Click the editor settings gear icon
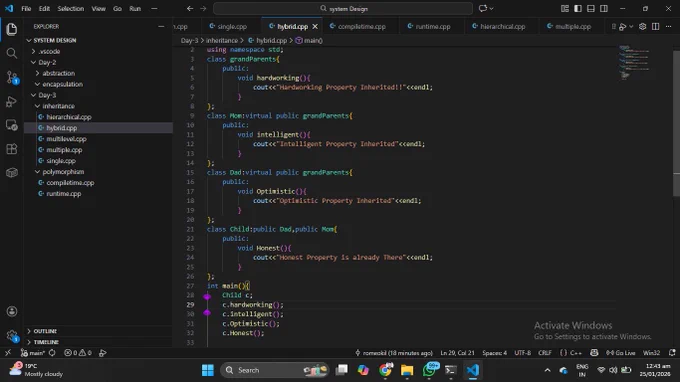Viewport: 680px width, 382px height. [643, 26]
